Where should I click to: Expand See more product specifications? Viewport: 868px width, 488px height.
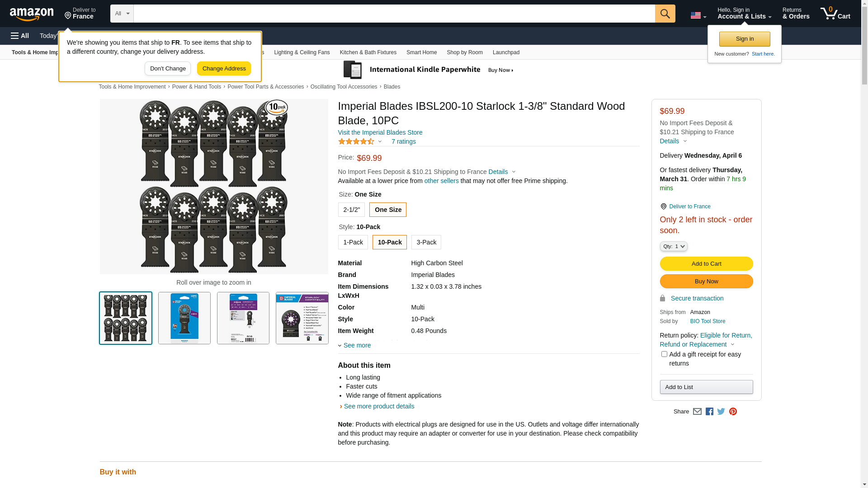coord(357,345)
